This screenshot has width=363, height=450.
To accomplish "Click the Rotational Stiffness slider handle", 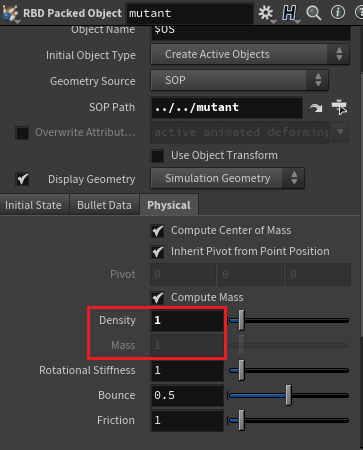I will [241, 370].
